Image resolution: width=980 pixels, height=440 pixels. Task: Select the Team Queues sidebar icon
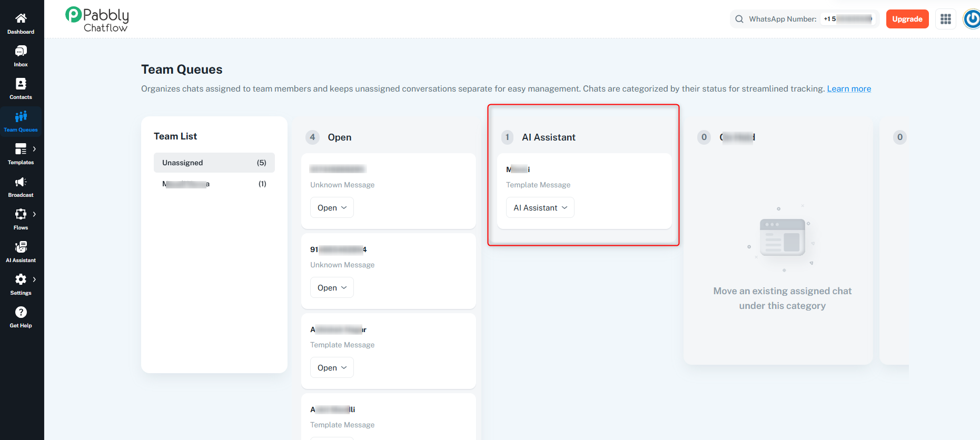(x=21, y=116)
